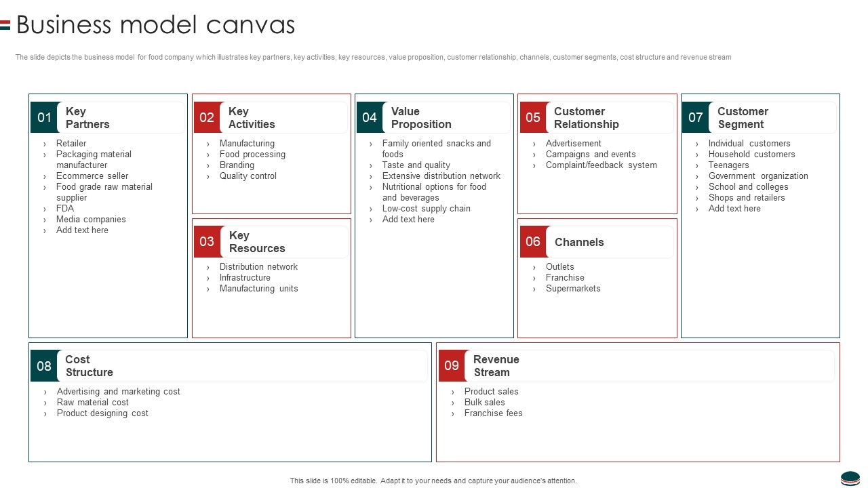
Task: Click "Family oriented snacks and foods" bullet
Action: 437,149
